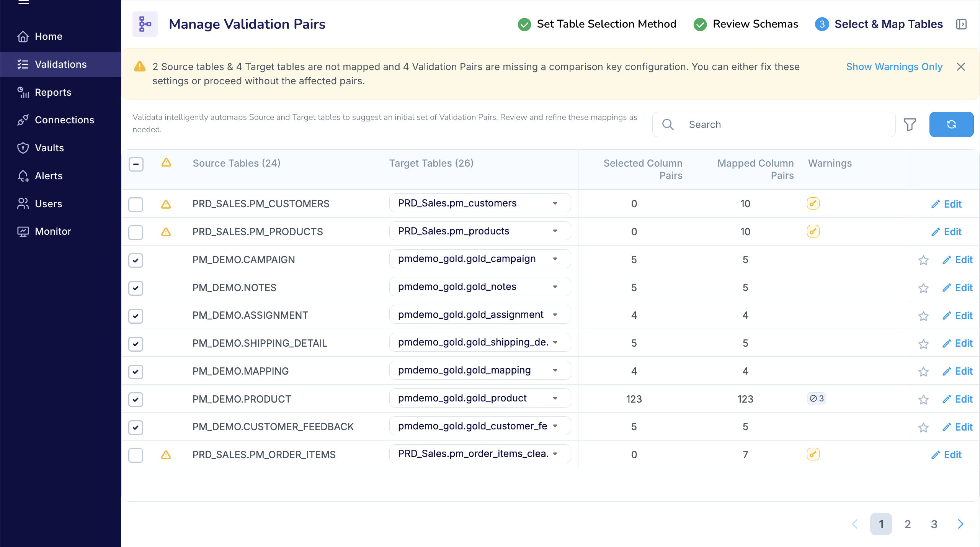Open the filter options funnel icon
Image resolution: width=980 pixels, height=547 pixels.
pos(910,124)
